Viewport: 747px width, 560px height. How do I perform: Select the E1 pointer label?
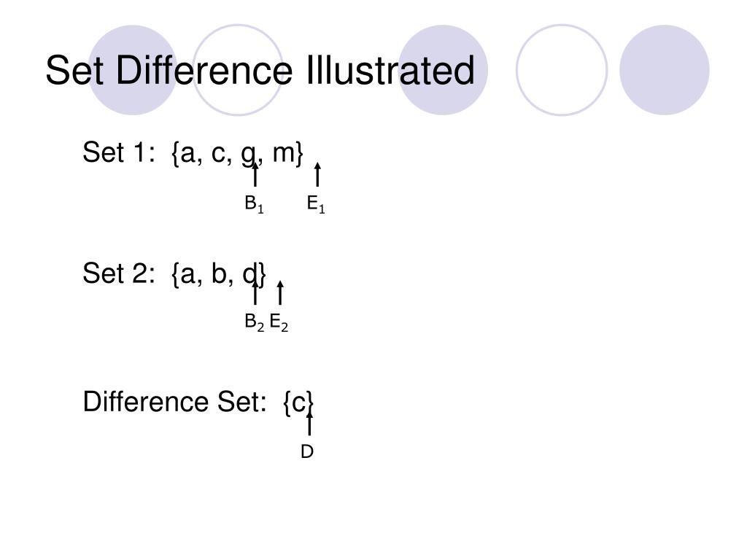point(315,204)
